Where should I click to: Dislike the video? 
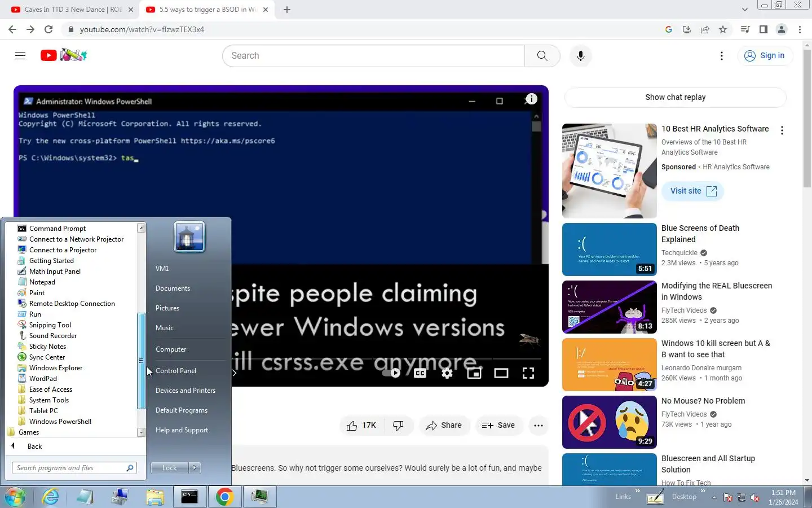pos(399,425)
